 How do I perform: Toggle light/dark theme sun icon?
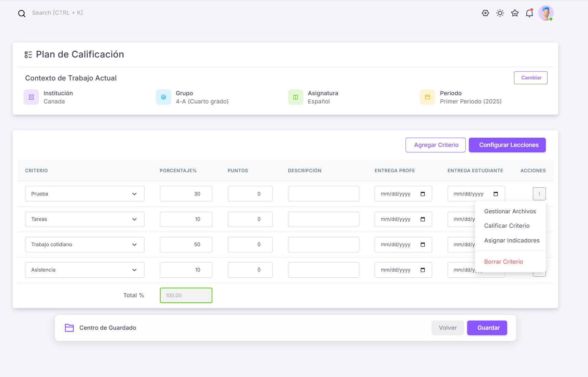(500, 13)
